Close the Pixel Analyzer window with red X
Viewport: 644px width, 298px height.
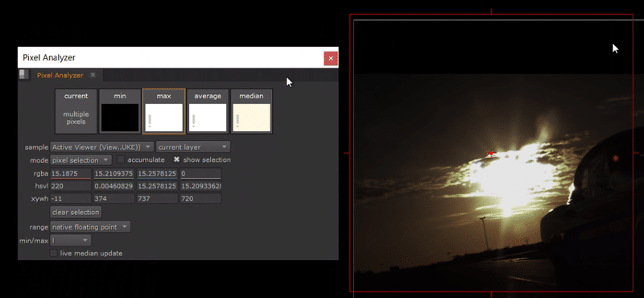[331, 58]
